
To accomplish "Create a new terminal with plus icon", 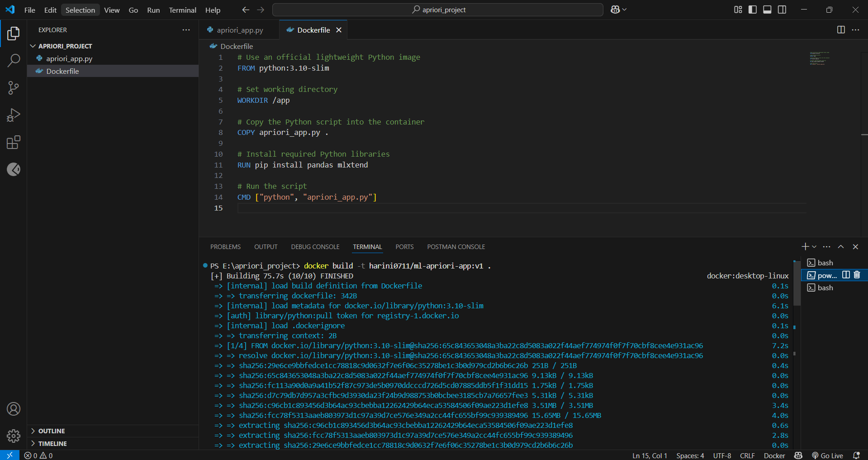I will [x=805, y=246].
